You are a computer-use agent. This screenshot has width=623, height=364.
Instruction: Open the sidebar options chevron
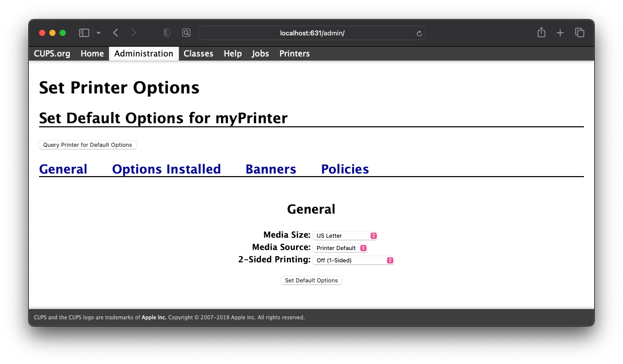click(x=98, y=33)
